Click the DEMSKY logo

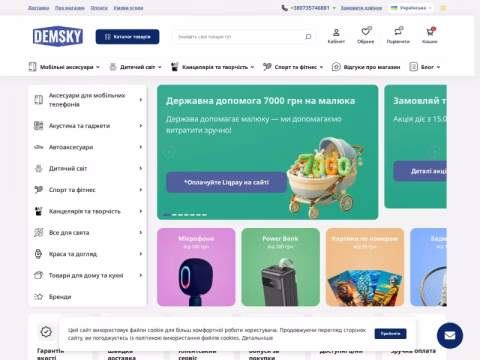coord(58,36)
